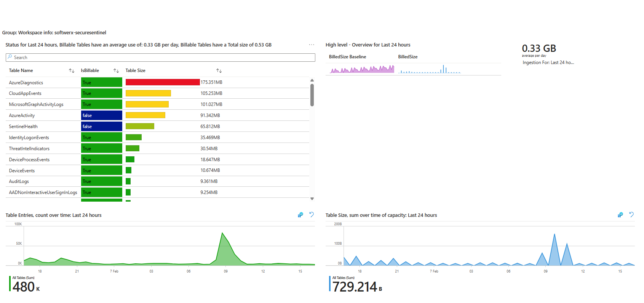
Task: Open Table Size chart in metrics explorer
Action: tap(620, 215)
